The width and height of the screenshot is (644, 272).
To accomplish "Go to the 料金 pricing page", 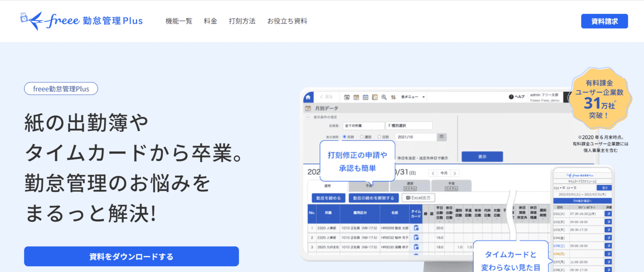I will pyautogui.click(x=210, y=21).
